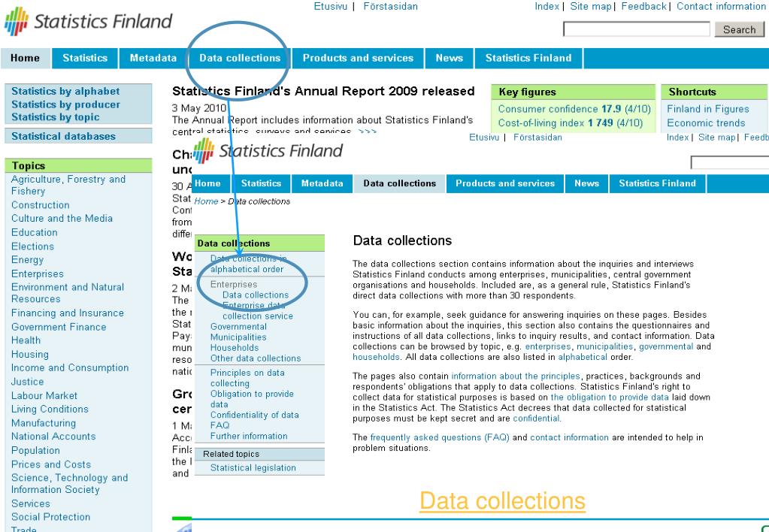The width and height of the screenshot is (769, 532).
Task: Open the News tab on the front Data collections page
Action: (x=586, y=183)
